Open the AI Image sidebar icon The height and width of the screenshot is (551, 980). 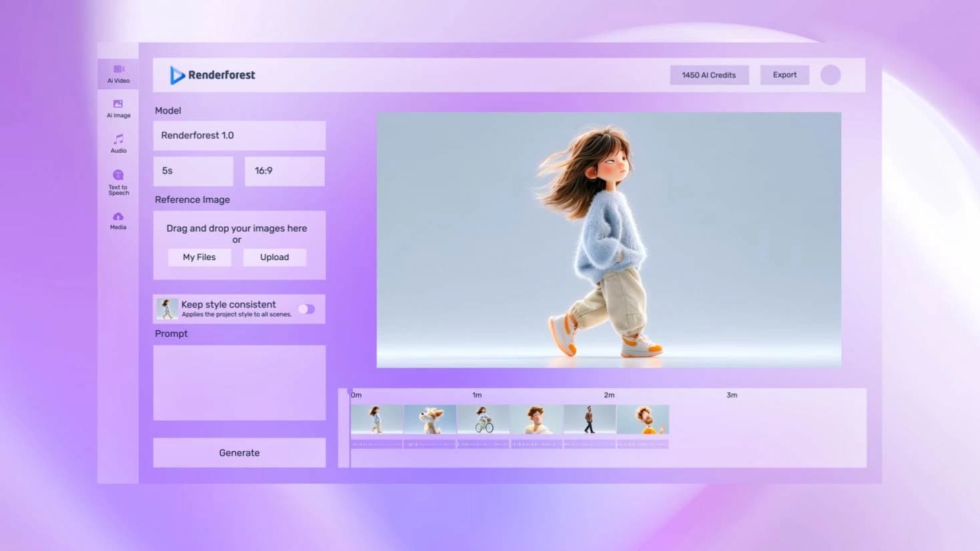(x=118, y=107)
